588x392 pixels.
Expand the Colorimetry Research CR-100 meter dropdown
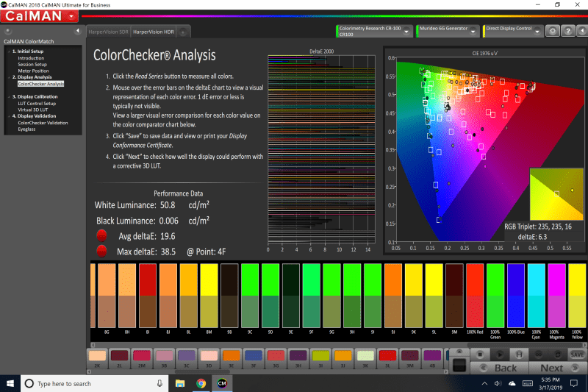(x=407, y=32)
